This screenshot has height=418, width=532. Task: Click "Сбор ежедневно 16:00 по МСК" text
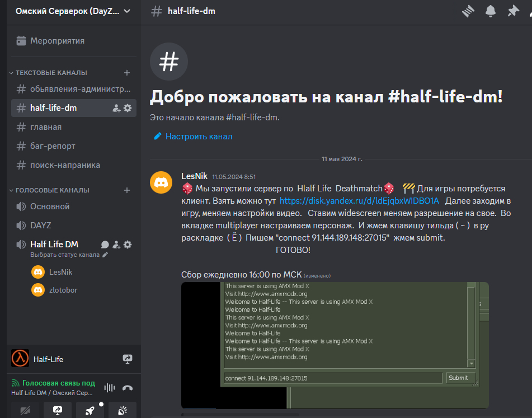pos(241,275)
